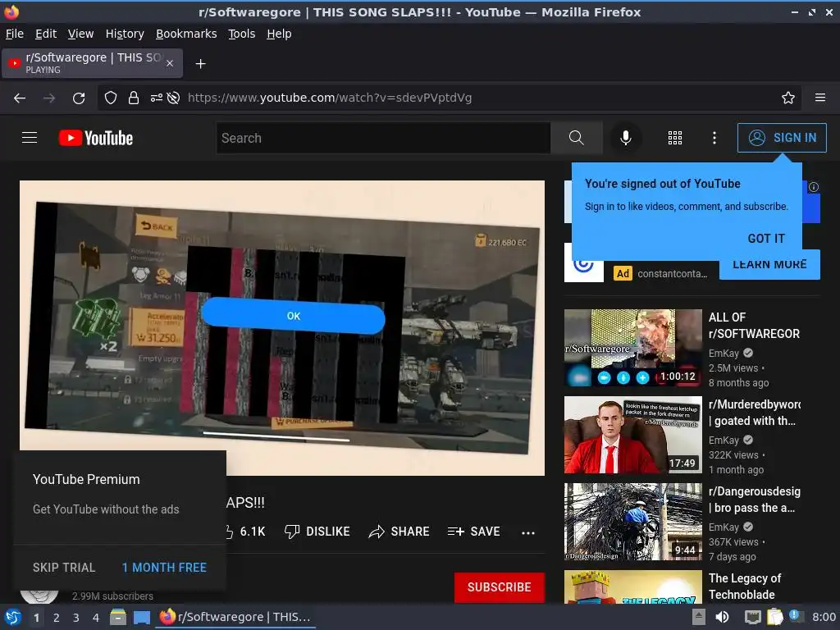Click r/Dangerousdesign video title
The height and width of the screenshot is (630, 840).
coord(755,500)
